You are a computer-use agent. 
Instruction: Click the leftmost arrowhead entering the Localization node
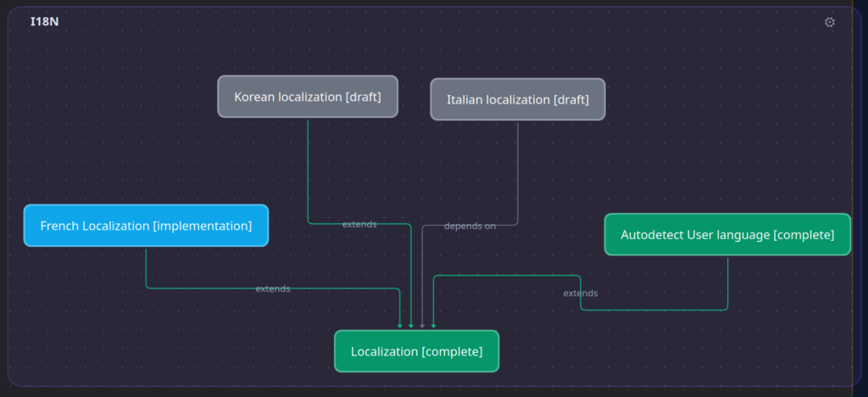pyautogui.click(x=400, y=326)
